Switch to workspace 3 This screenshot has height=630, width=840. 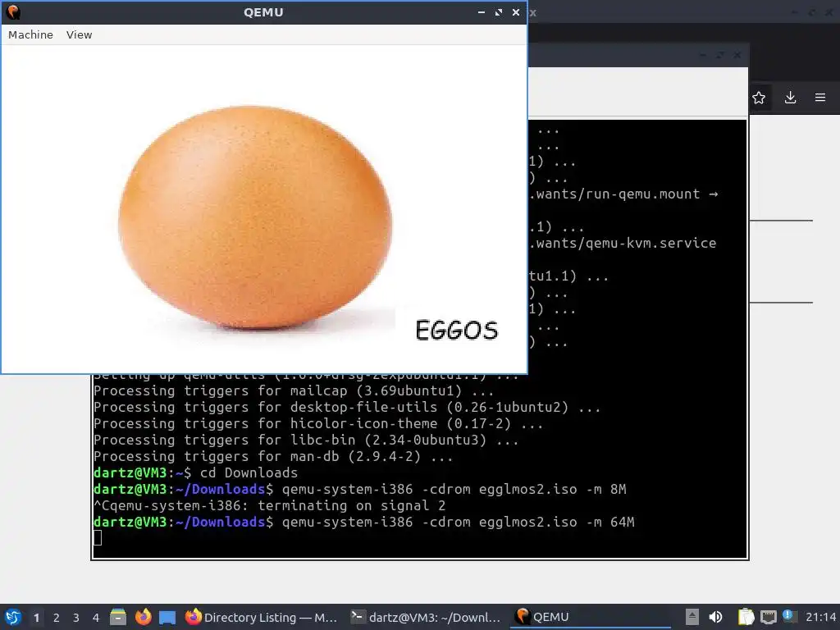(76, 618)
